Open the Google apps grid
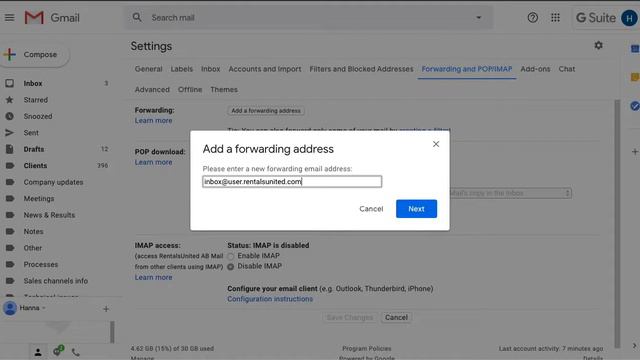 (x=555, y=18)
